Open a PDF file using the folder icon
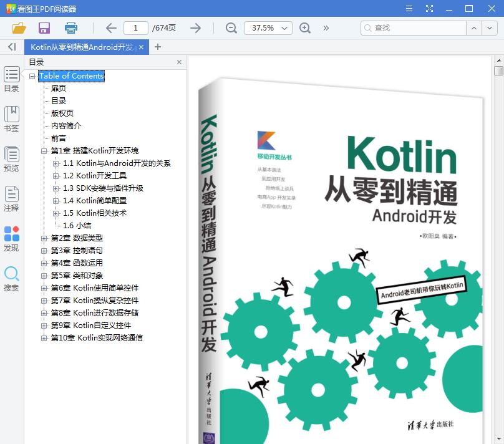 click(18, 28)
